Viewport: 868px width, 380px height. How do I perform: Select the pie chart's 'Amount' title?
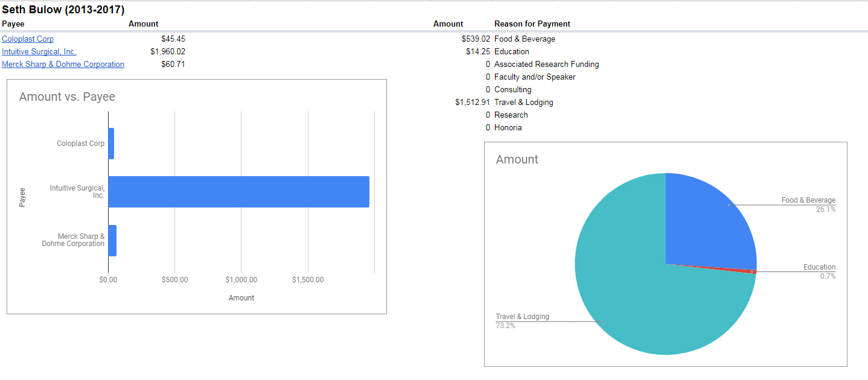point(517,160)
